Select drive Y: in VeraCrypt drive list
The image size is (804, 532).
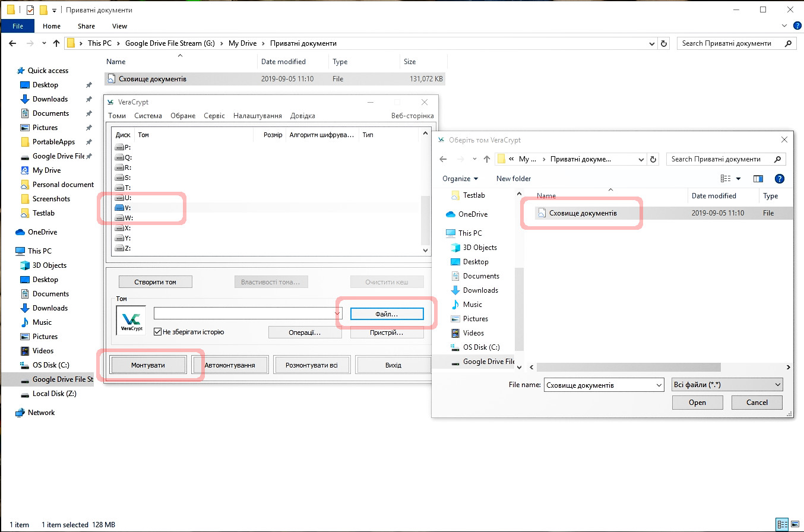123,238
